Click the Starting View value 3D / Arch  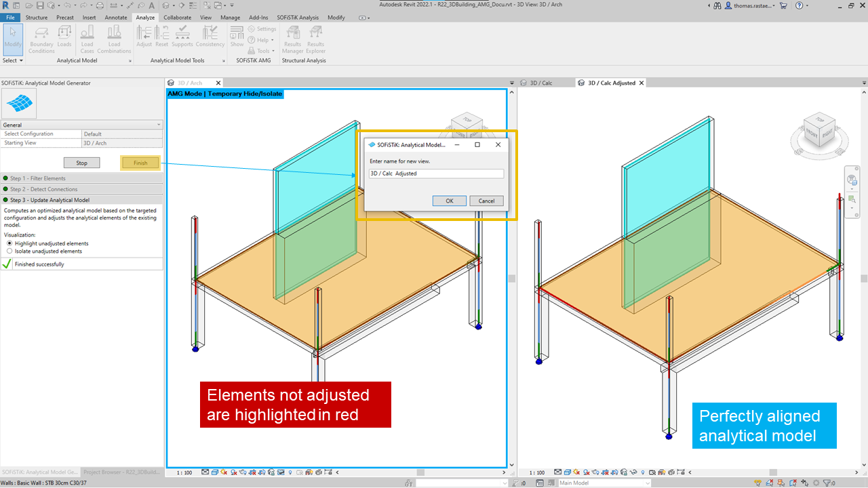122,143
